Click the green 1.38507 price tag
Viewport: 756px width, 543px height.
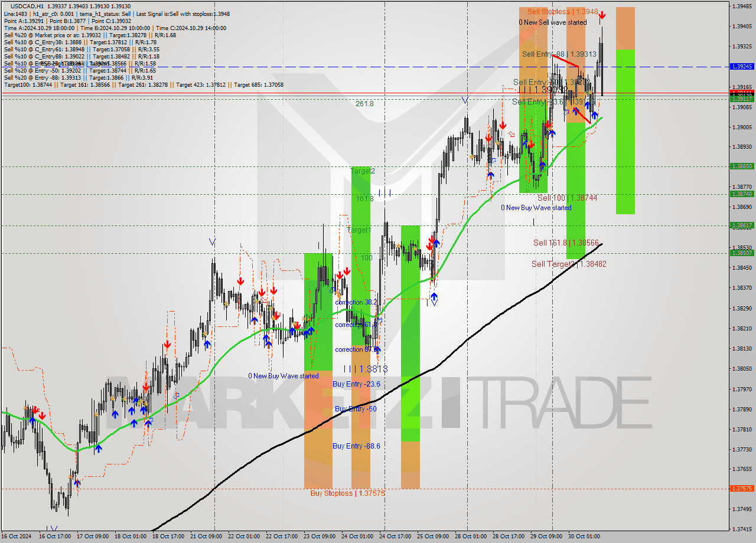tap(741, 253)
